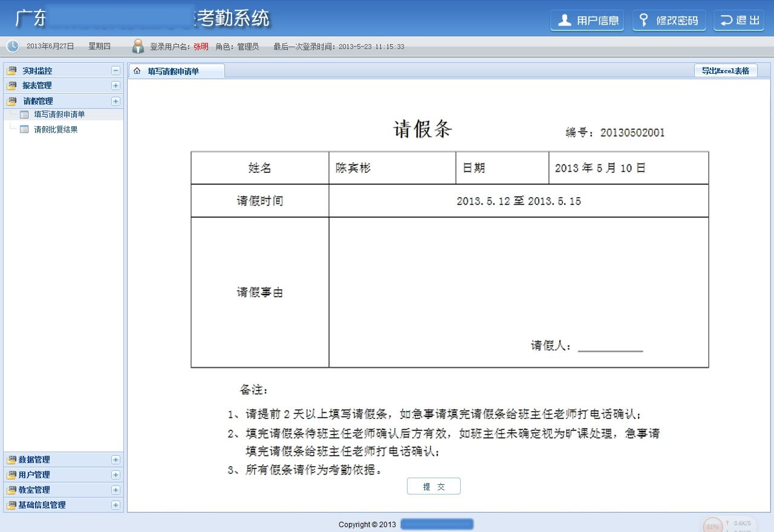Expand the 数据管理 section plus button
Screen dimensions: 774x532
[x=115, y=459]
